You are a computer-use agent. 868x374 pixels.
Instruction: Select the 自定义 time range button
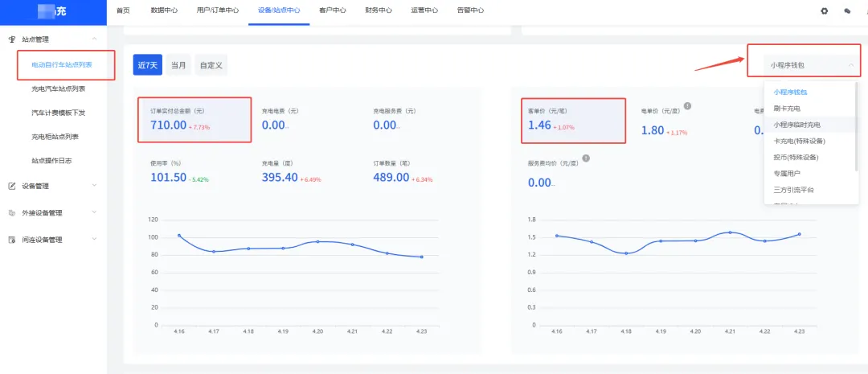211,65
